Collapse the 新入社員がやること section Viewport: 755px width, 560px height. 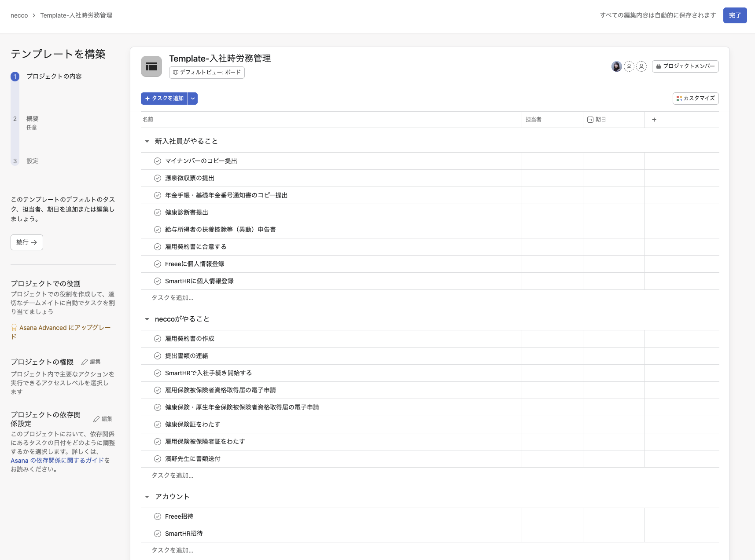(x=147, y=141)
